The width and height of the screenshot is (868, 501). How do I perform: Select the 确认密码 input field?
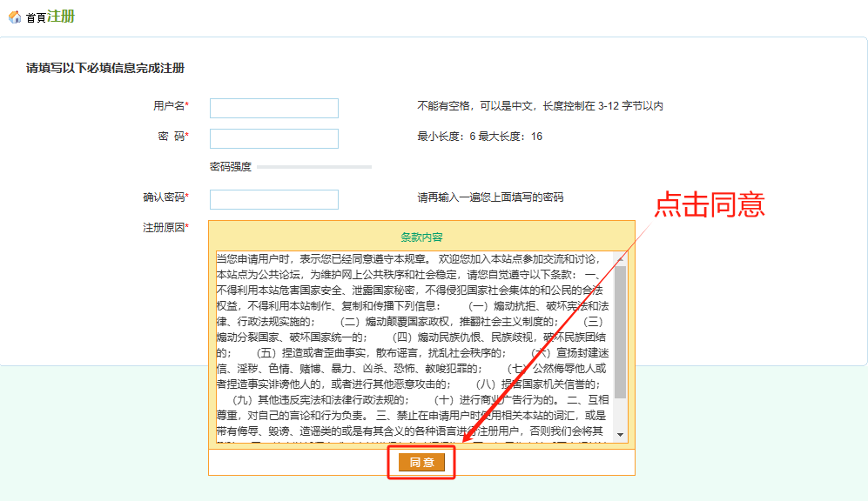(x=273, y=199)
